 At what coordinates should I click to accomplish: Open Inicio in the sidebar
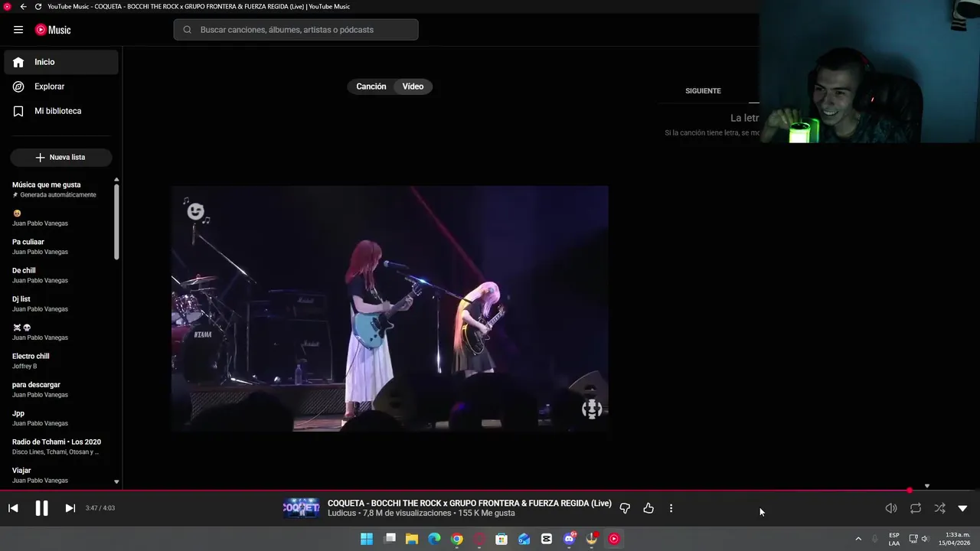tap(61, 62)
